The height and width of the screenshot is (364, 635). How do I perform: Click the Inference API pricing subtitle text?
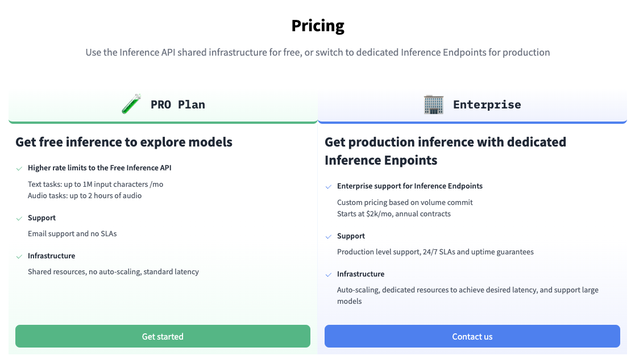318,52
